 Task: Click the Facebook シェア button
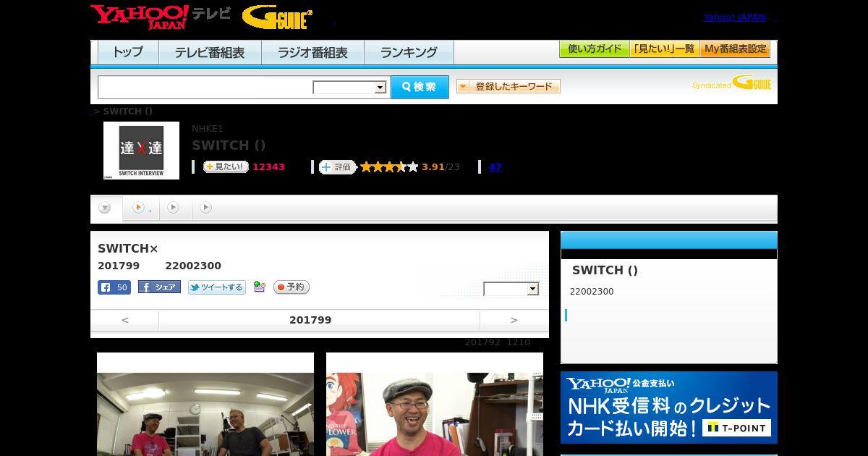coord(159,287)
